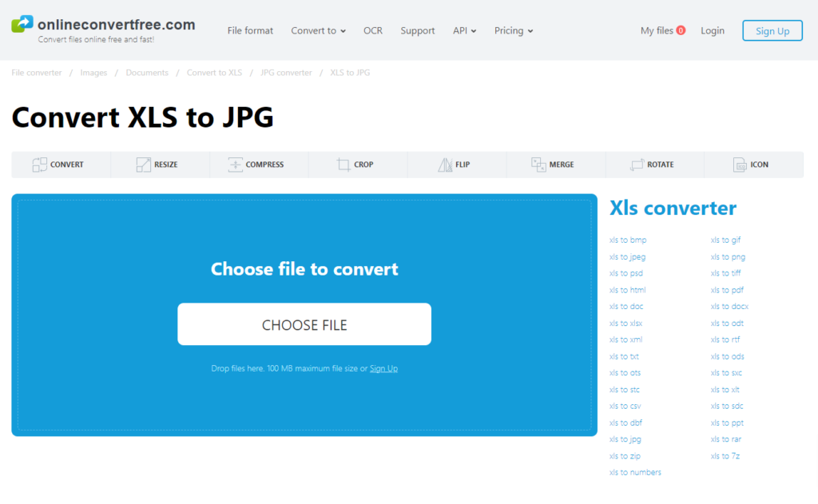Go to the Support page

point(417,30)
